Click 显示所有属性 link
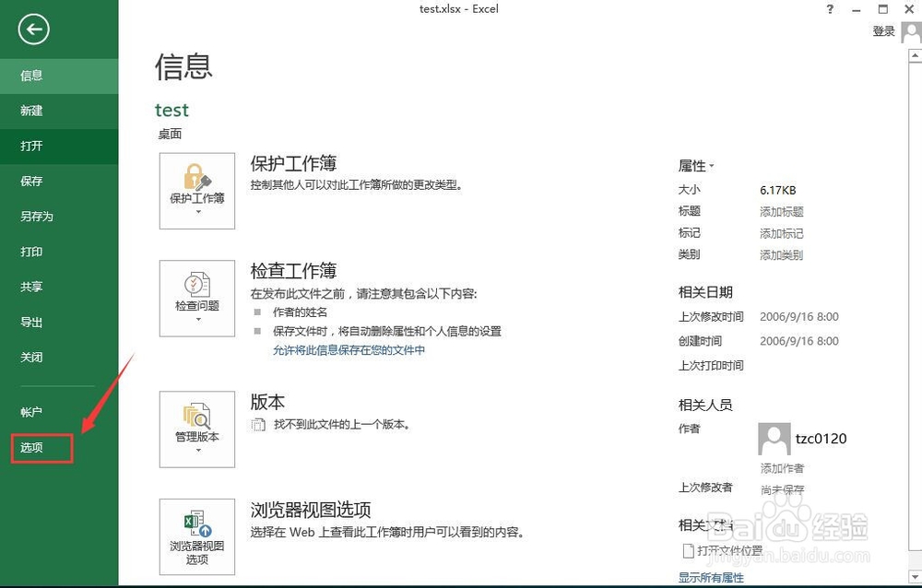This screenshot has height=588, width=922. pyautogui.click(x=711, y=578)
